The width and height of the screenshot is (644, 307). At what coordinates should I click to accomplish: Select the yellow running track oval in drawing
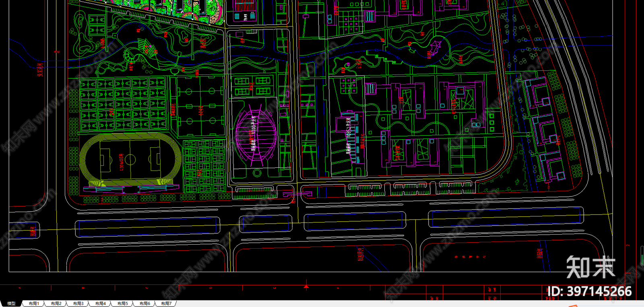tap(130, 159)
